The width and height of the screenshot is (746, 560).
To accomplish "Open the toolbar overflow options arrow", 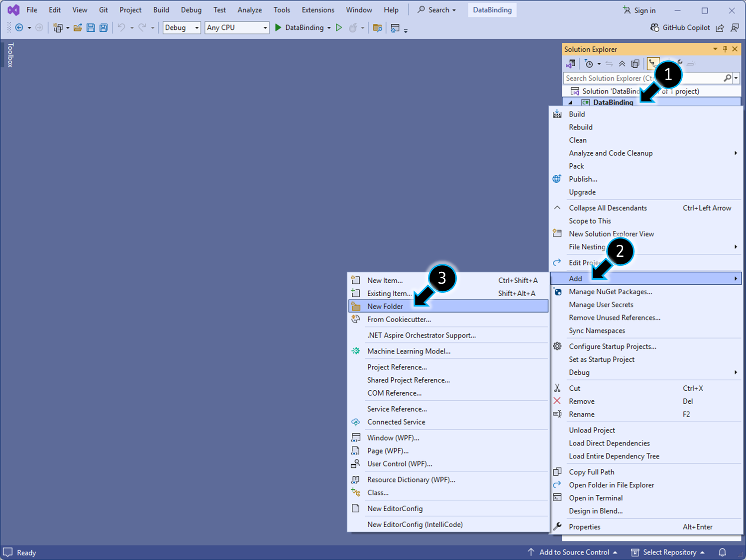I will click(x=406, y=30).
